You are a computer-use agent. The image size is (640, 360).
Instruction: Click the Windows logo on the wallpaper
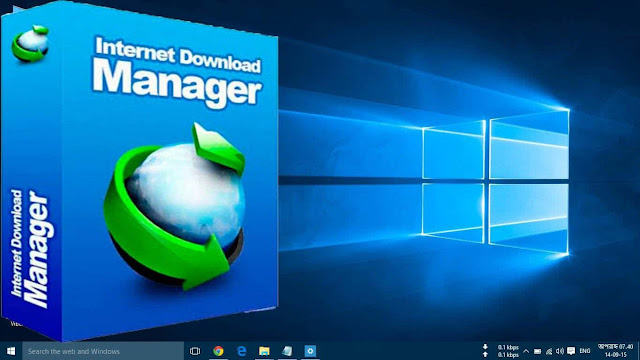[495, 182]
